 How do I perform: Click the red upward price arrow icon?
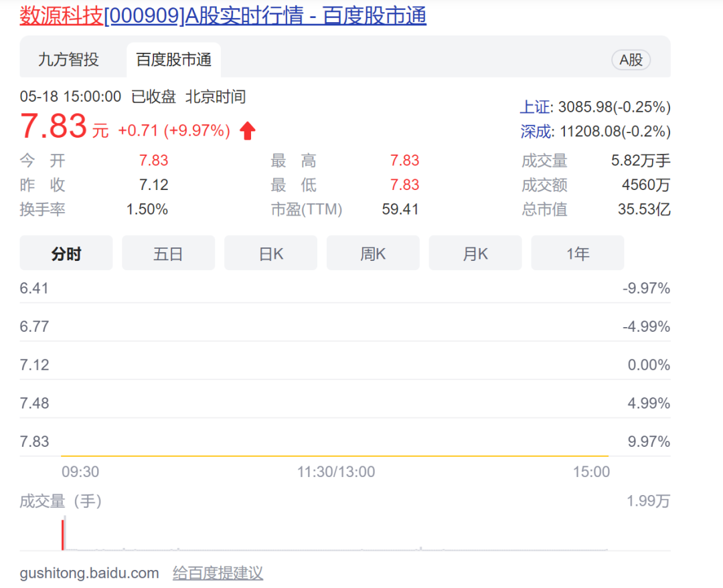coord(247,131)
